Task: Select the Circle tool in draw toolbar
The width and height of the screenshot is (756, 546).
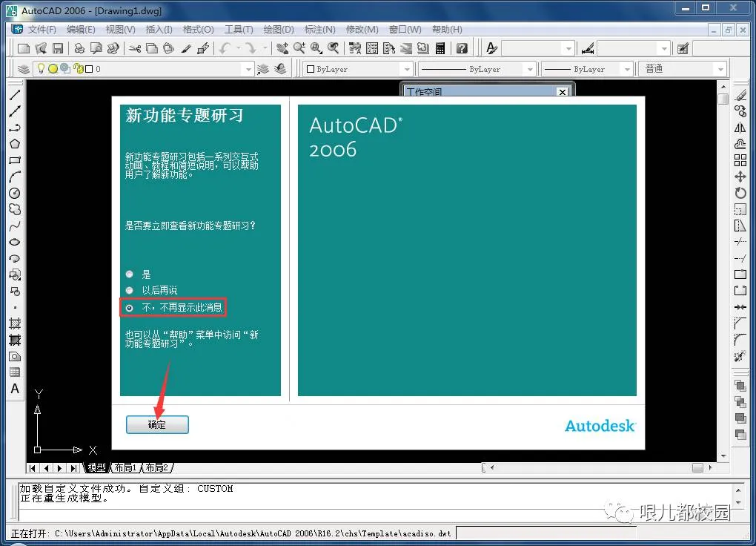Action: click(x=15, y=193)
